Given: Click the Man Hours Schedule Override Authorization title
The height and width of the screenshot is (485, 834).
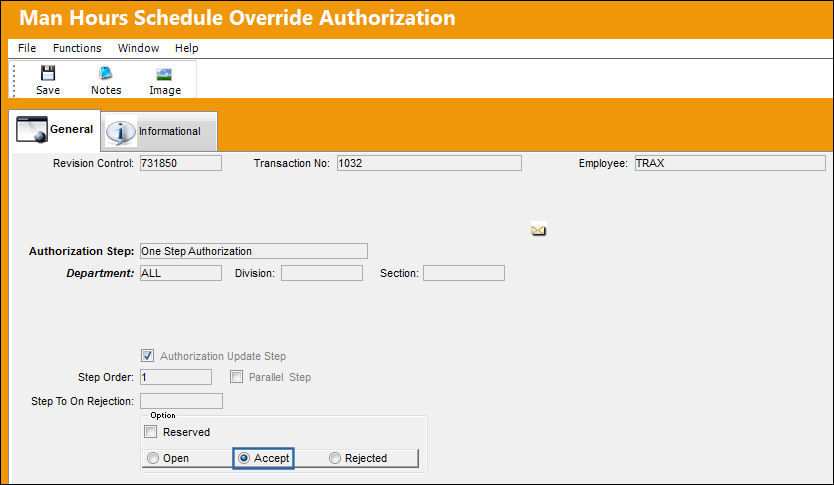Looking at the screenshot, I should click(237, 18).
